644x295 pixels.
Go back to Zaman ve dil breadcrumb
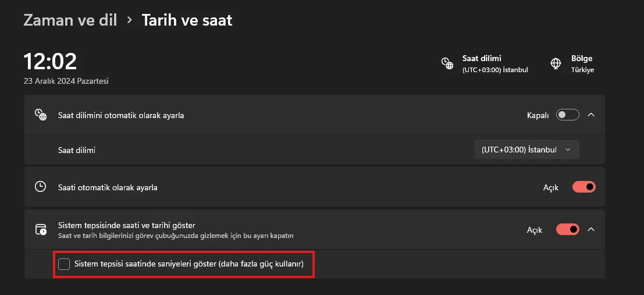[x=70, y=20]
